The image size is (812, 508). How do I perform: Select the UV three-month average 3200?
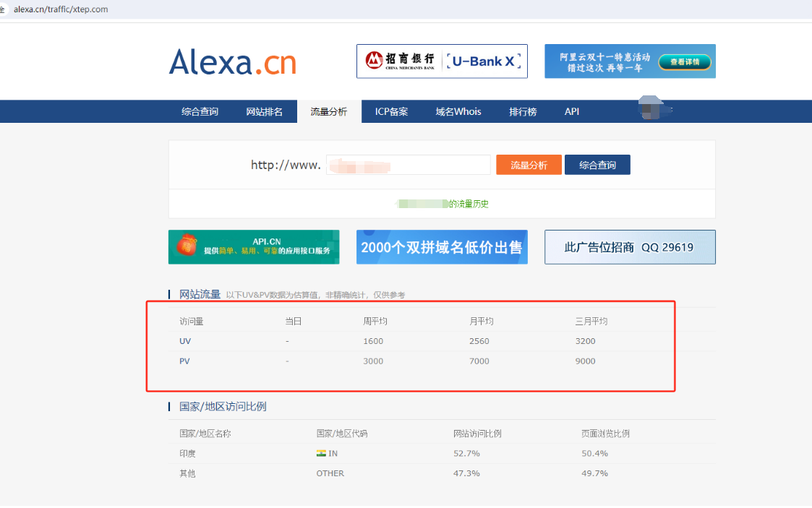(x=585, y=341)
